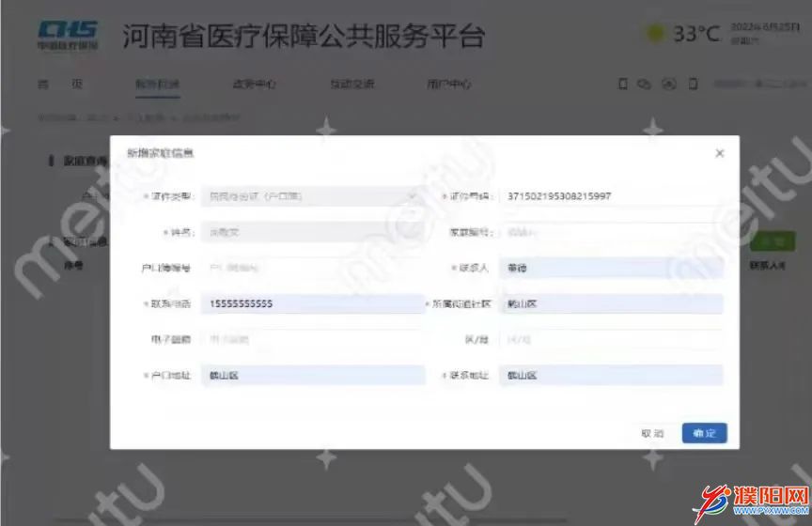Open the 首页 home nav item

(x=60, y=84)
